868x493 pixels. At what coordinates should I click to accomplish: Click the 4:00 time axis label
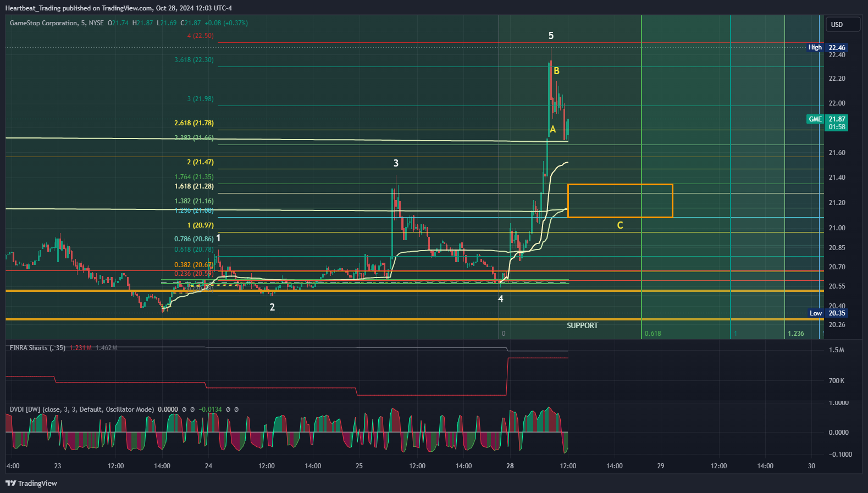pyautogui.click(x=13, y=466)
